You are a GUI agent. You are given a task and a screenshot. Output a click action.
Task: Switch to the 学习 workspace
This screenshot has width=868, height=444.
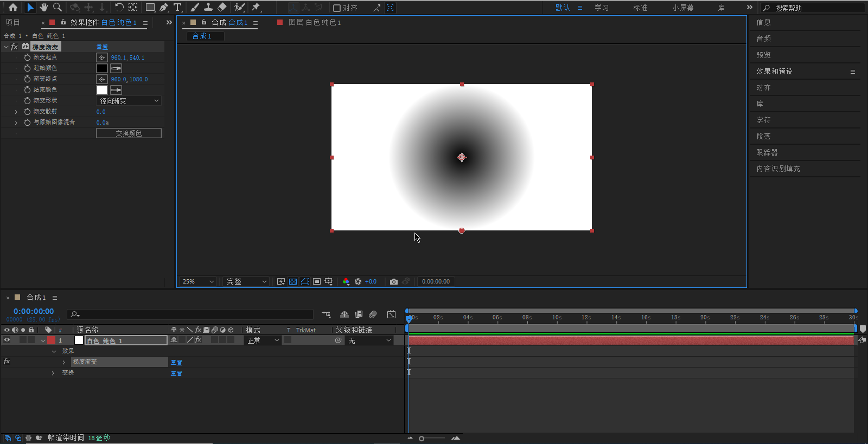pos(601,8)
